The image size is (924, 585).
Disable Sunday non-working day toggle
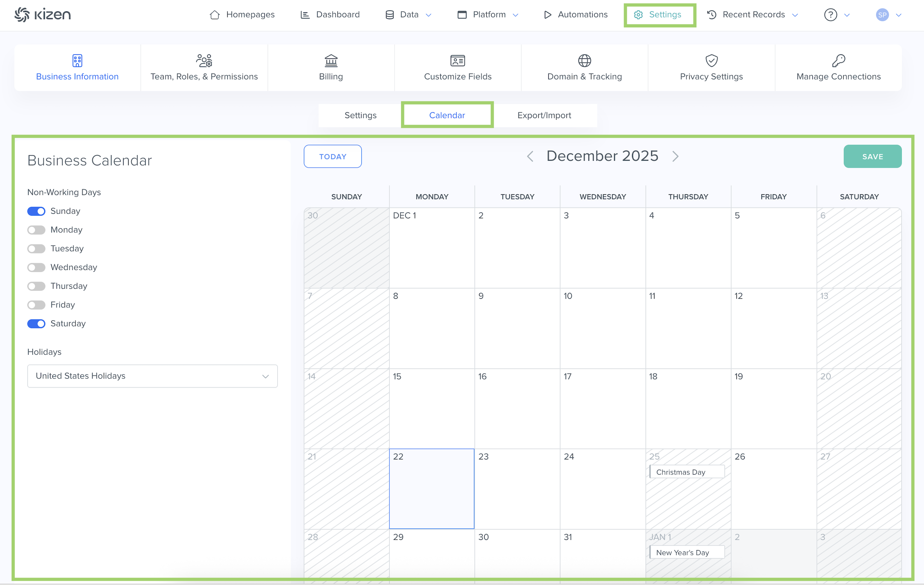click(x=37, y=211)
